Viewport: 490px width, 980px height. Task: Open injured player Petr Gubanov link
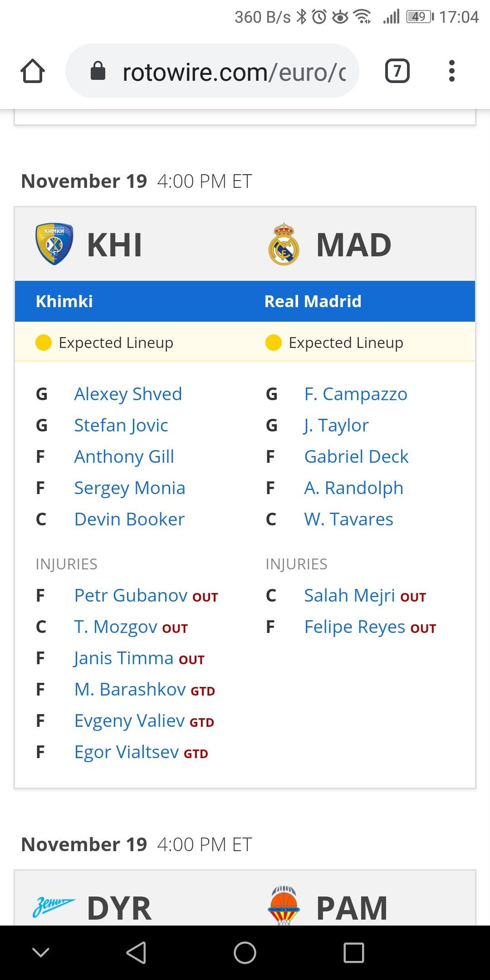click(x=131, y=595)
